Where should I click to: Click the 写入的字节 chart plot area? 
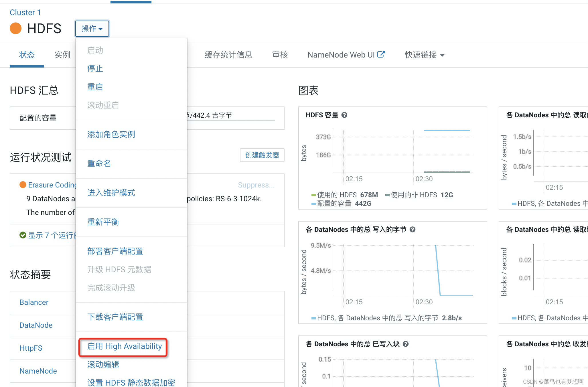click(403, 270)
